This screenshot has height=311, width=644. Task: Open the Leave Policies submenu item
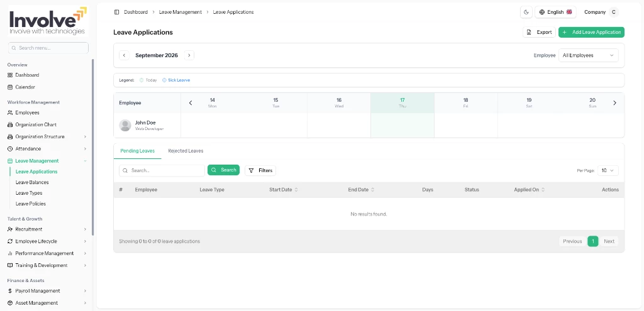coord(30,204)
